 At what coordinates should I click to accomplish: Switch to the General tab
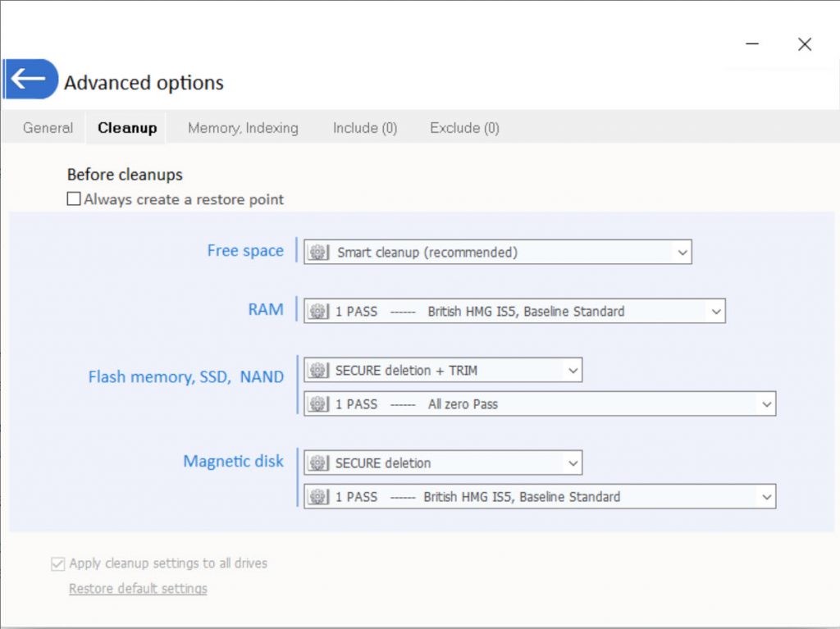point(48,128)
